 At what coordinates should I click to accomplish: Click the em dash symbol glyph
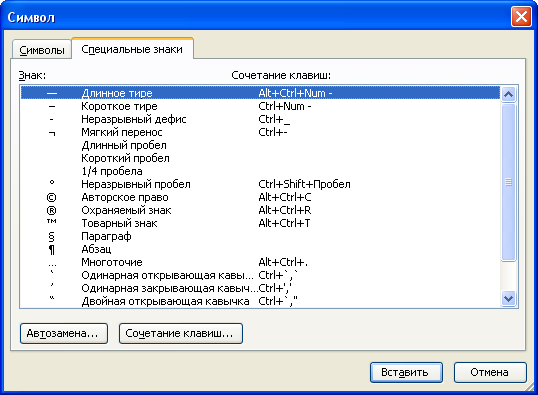coord(52,94)
